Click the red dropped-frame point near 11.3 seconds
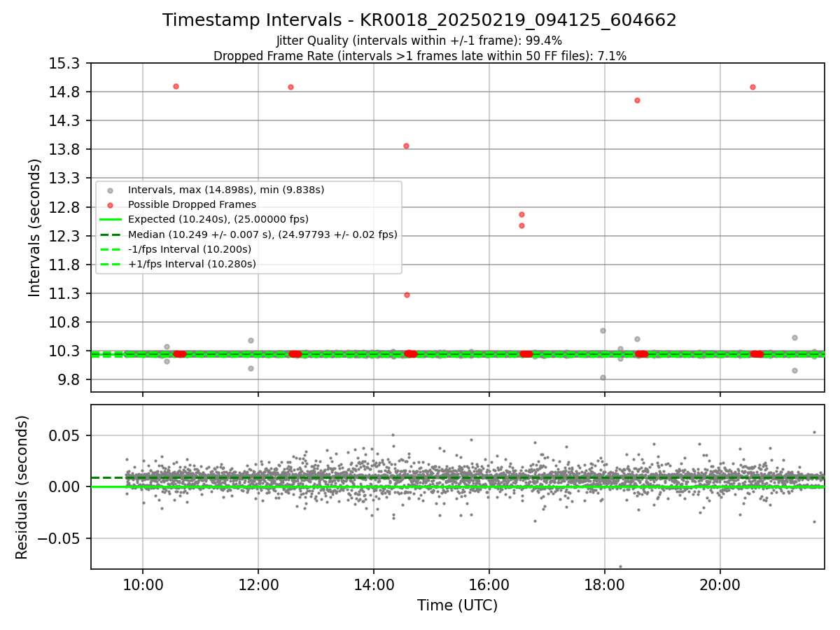This screenshot has width=840, height=630. [407, 295]
